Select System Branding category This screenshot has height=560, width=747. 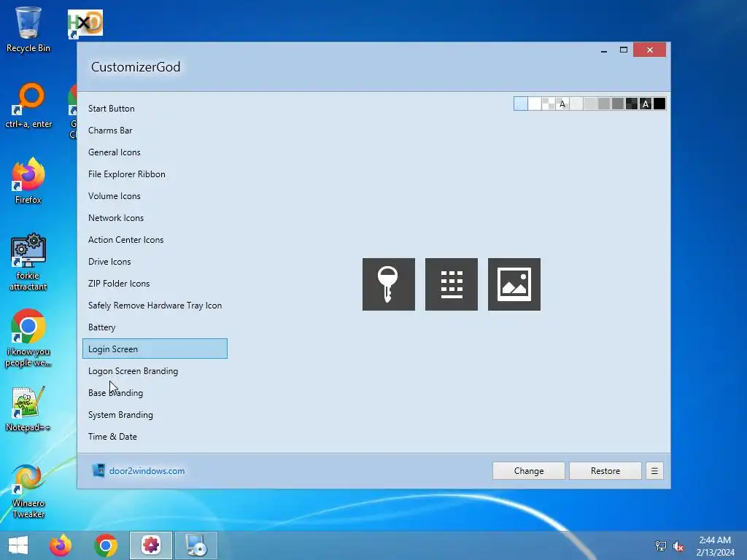coord(155,415)
